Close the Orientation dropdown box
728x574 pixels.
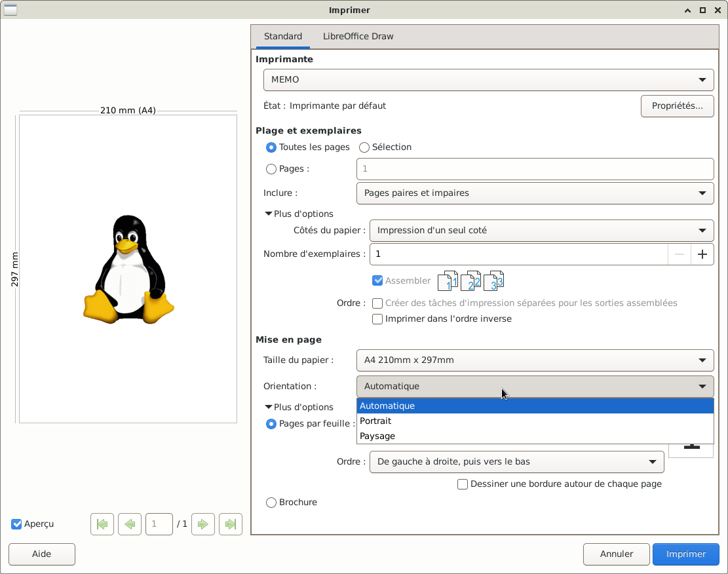[535, 387]
